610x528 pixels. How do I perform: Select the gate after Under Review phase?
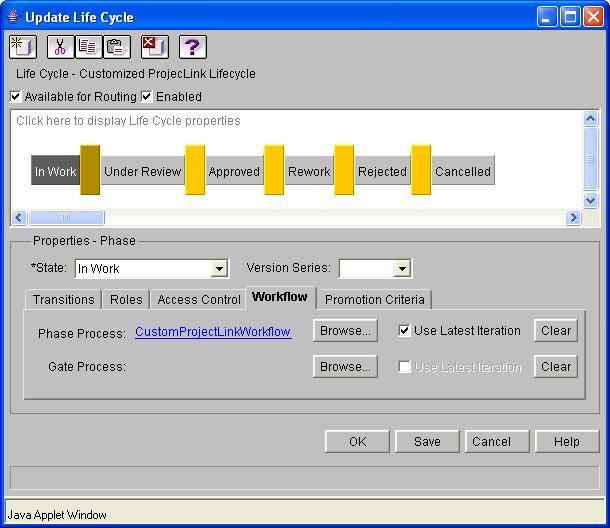(x=195, y=171)
